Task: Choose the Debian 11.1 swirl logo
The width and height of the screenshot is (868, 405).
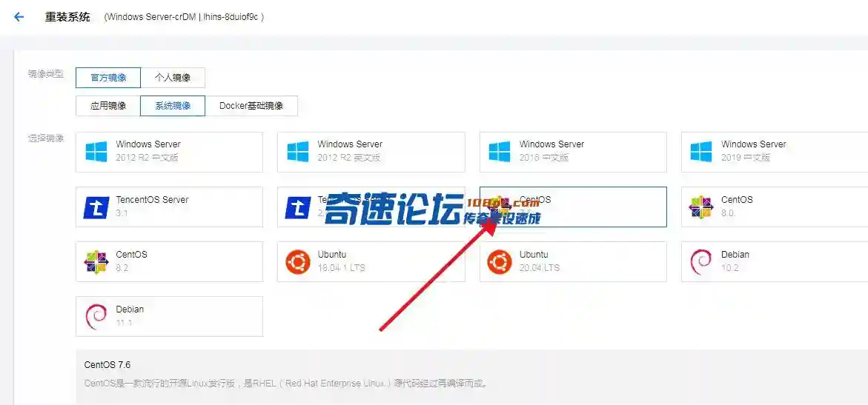Action: click(96, 316)
